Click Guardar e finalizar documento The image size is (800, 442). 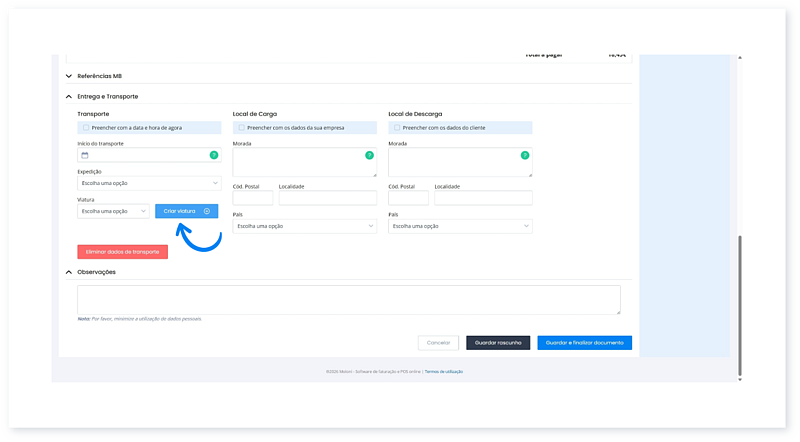click(x=584, y=342)
